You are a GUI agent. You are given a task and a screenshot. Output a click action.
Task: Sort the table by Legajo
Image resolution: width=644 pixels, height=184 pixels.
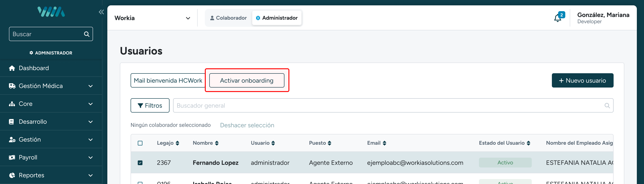178,143
